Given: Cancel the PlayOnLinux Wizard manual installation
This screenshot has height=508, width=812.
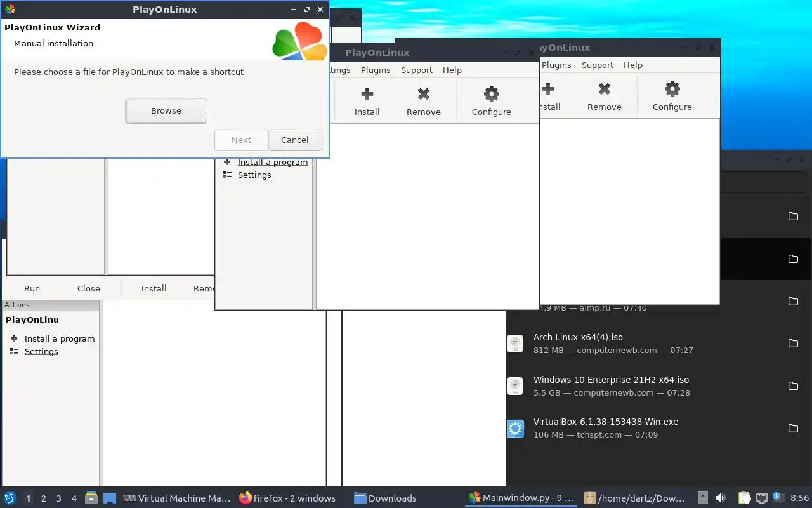Looking at the screenshot, I should [x=295, y=140].
